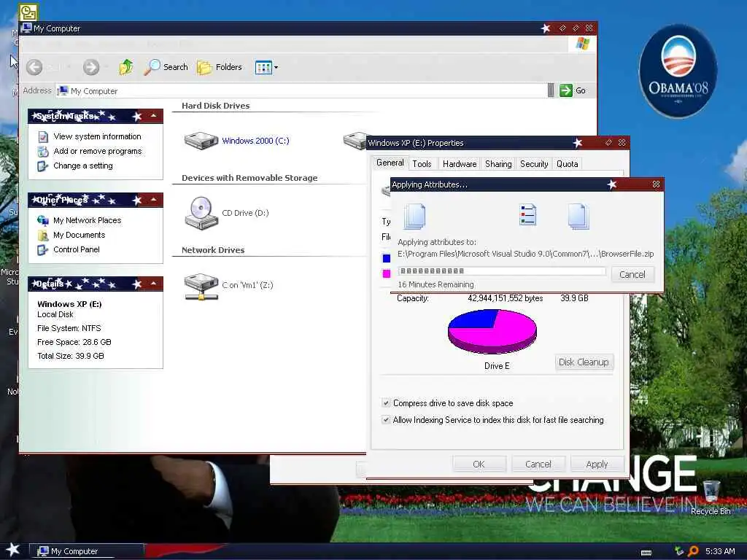
Task: Switch to the Sharing tab
Action: [x=498, y=164]
